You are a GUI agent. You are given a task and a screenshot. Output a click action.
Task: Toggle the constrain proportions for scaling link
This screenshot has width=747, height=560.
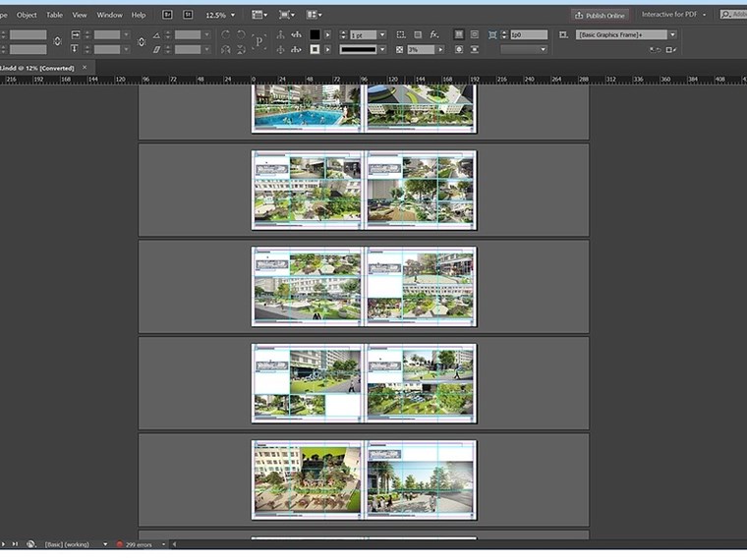point(142,42)
